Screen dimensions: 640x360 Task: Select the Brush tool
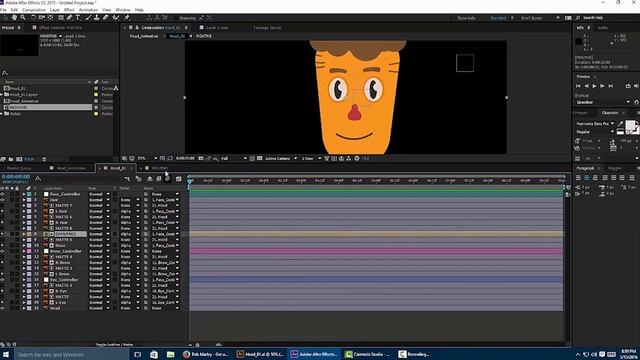88,18
